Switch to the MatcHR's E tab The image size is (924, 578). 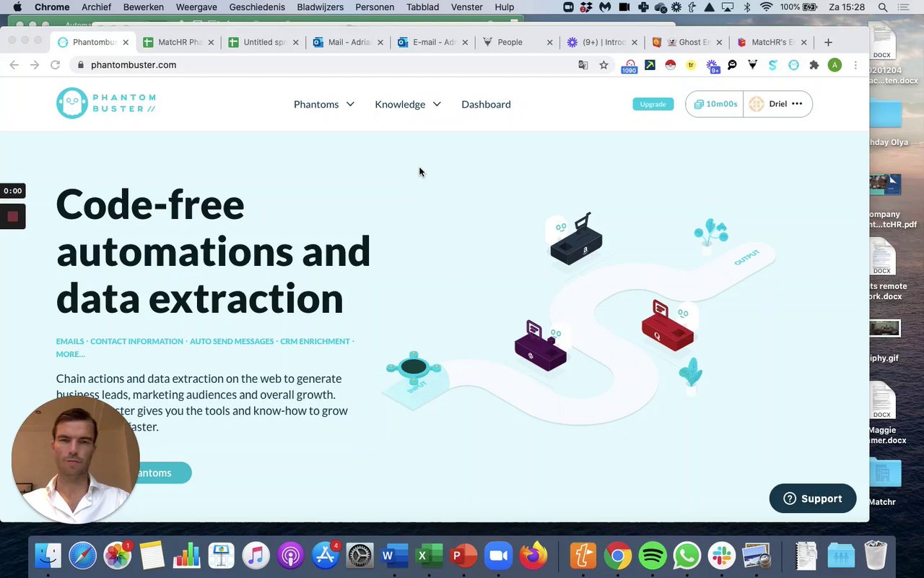tap(772, 42)
